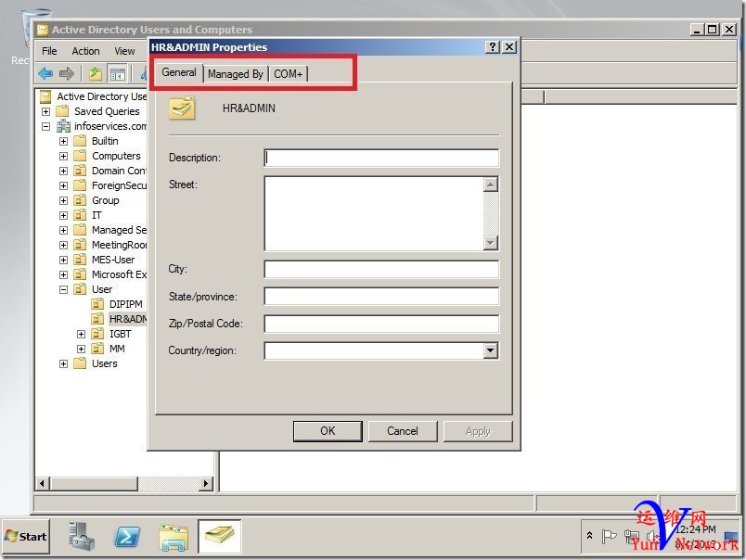Click the Zip/Postal Code input field
Screen dimensions: 746x560
click(381, 324)
